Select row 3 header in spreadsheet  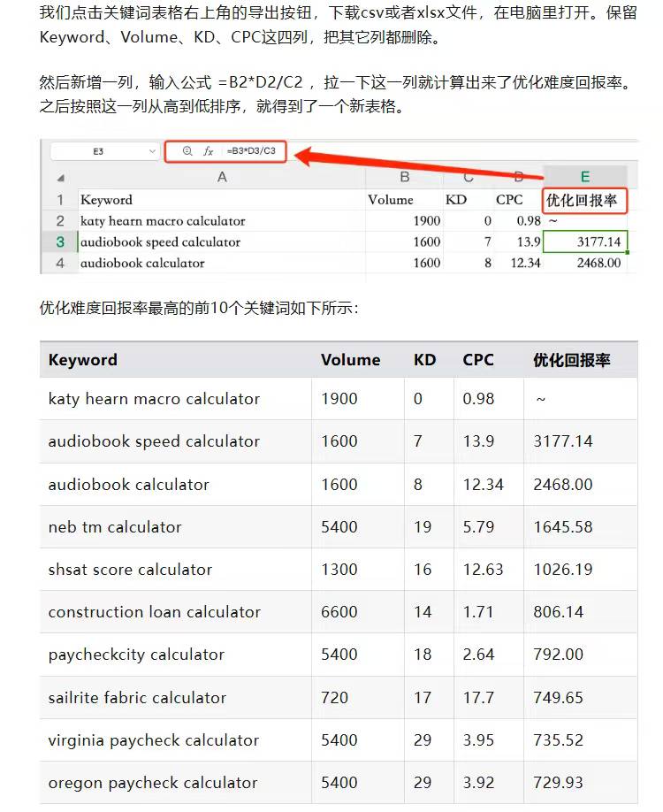click(60, 241)
